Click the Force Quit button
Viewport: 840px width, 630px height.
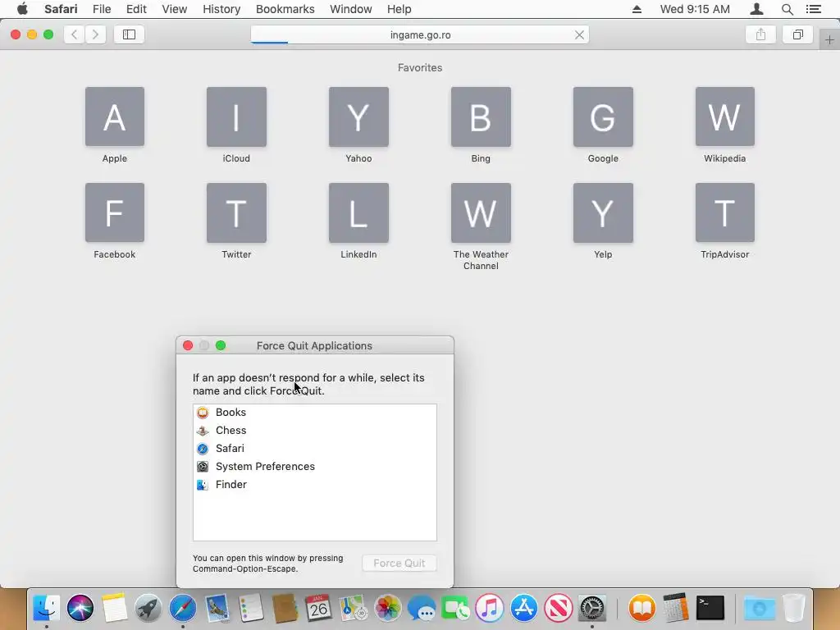pyautogui.click(x=399, y=563)
